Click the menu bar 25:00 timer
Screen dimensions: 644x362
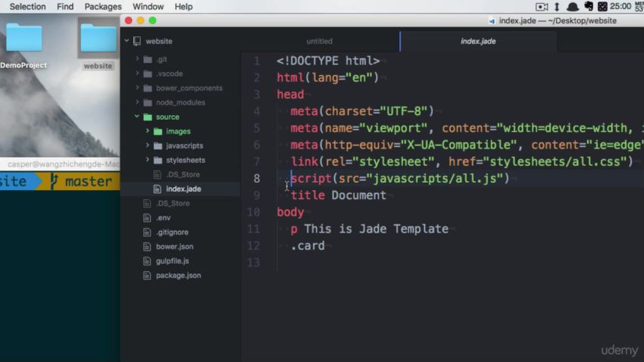pyautogui.click(x=621, y=6)
